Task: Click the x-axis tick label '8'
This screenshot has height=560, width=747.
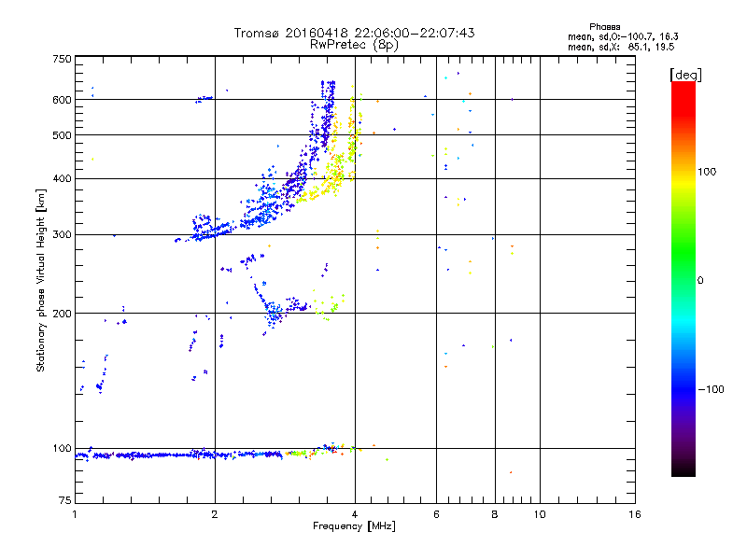Action: tap(495, 514)
